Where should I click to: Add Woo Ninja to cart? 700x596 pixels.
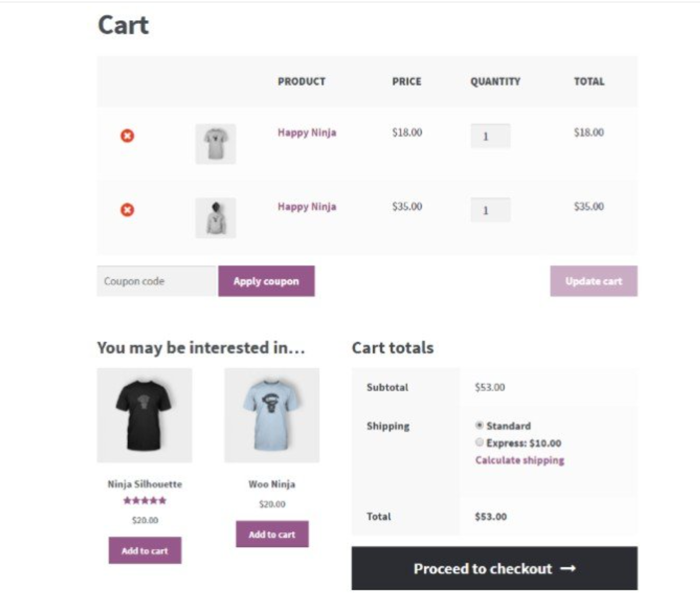pos(272,534)
